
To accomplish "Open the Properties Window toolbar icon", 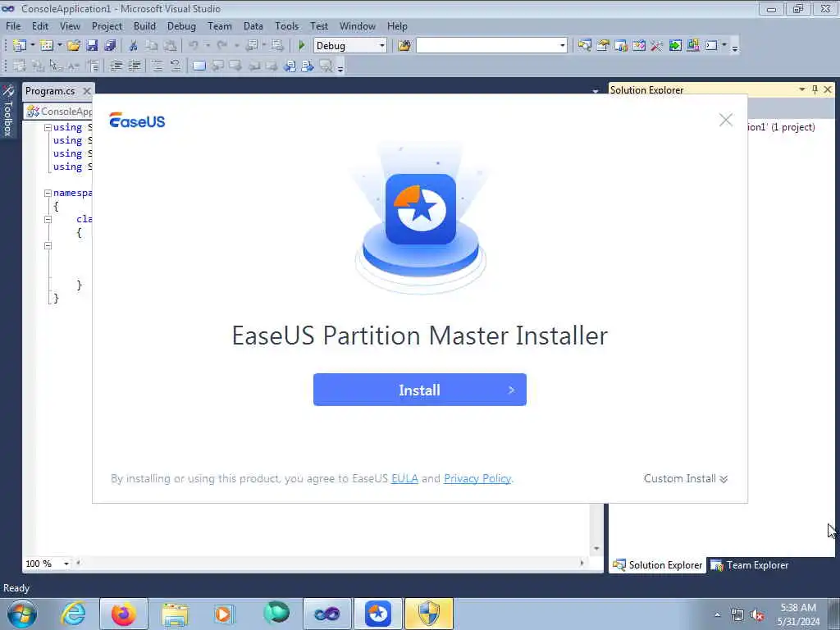I will 603,46.
